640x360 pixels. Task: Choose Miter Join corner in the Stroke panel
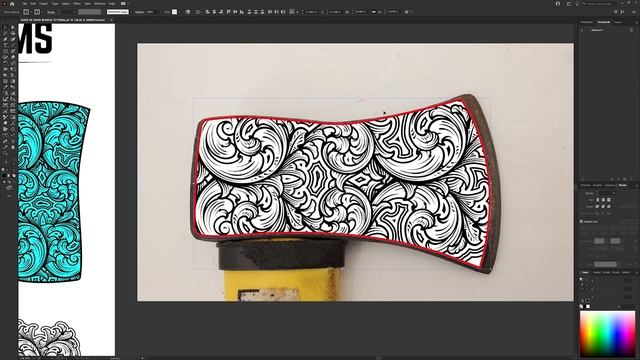tap(598, 207)
